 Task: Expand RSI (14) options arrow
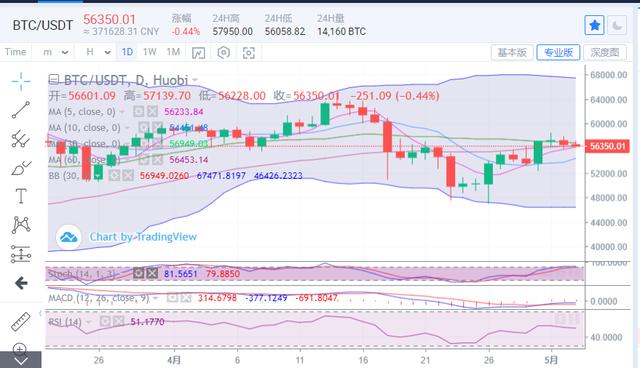88,322
